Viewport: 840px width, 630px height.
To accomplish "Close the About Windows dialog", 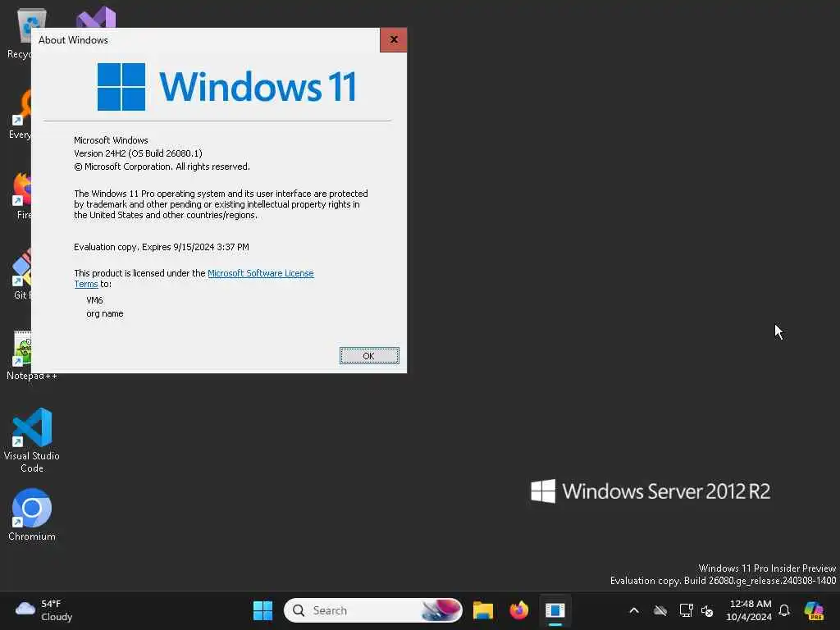I will [x=393, y=39].
